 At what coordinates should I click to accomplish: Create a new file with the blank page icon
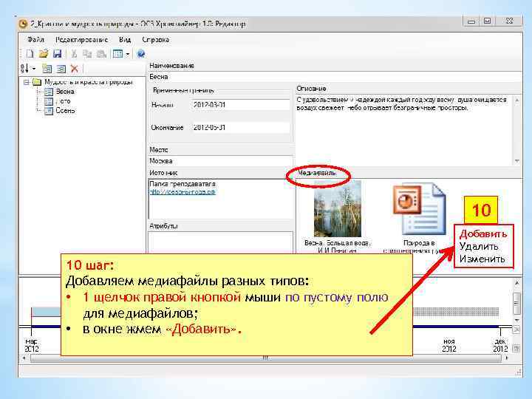coord(30,54)
